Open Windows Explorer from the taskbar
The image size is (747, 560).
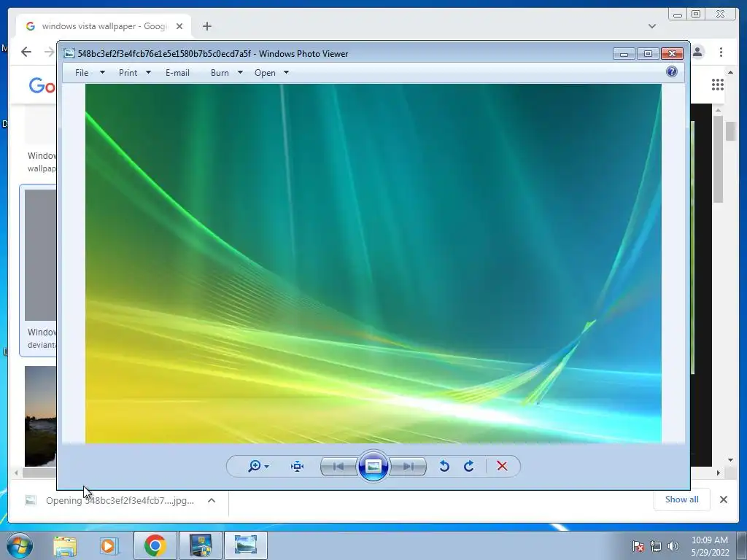(65, 545)
